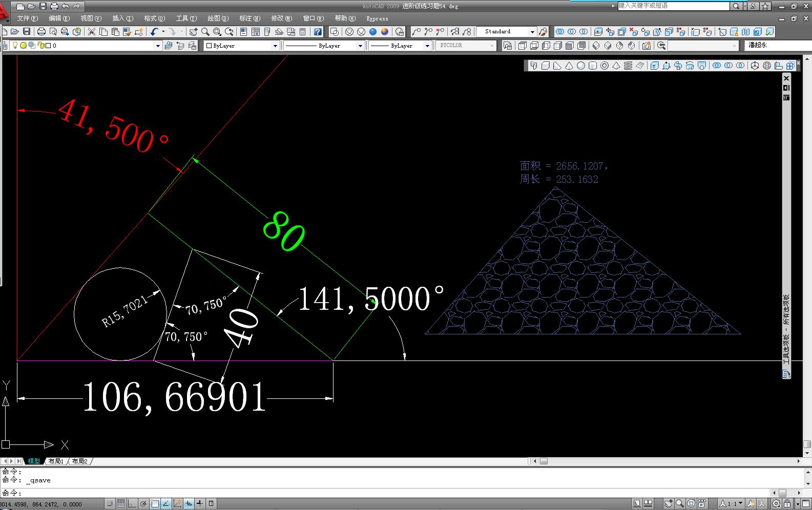Image resolution: width=812 pixels, height=510 pixels.
Task: Click the drawing horizontal scrollbar thumb
Action: [x=544, y=461]
